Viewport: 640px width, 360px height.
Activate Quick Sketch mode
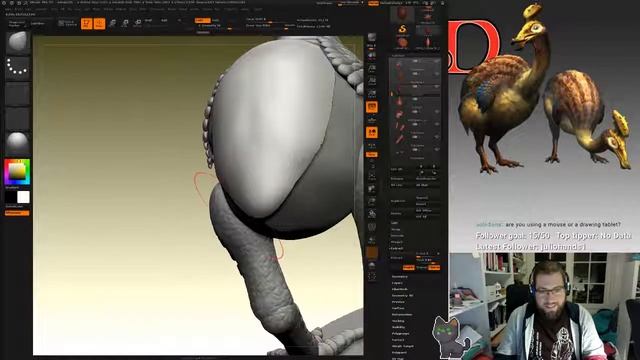coord(66,23)
